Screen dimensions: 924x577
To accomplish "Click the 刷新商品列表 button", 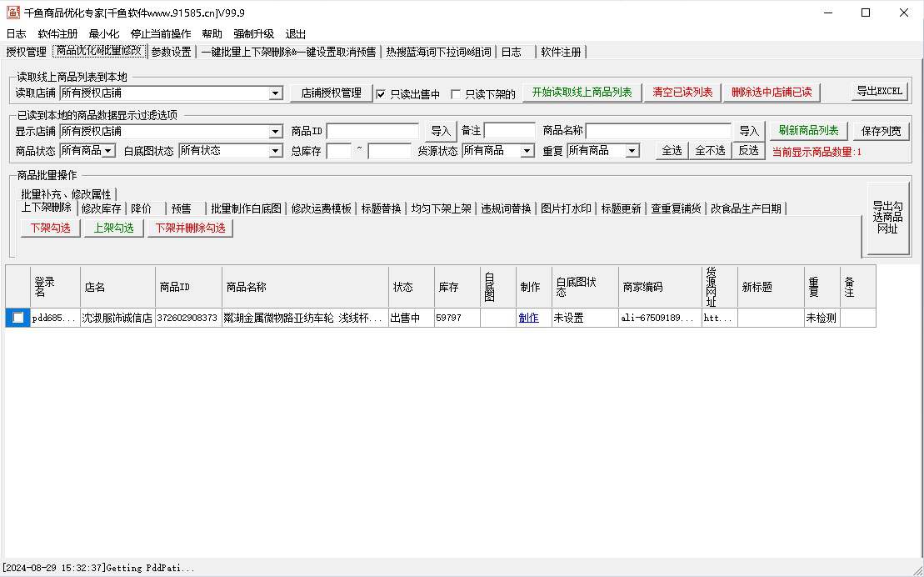I will pyautogui.click(x=808, y=131).
